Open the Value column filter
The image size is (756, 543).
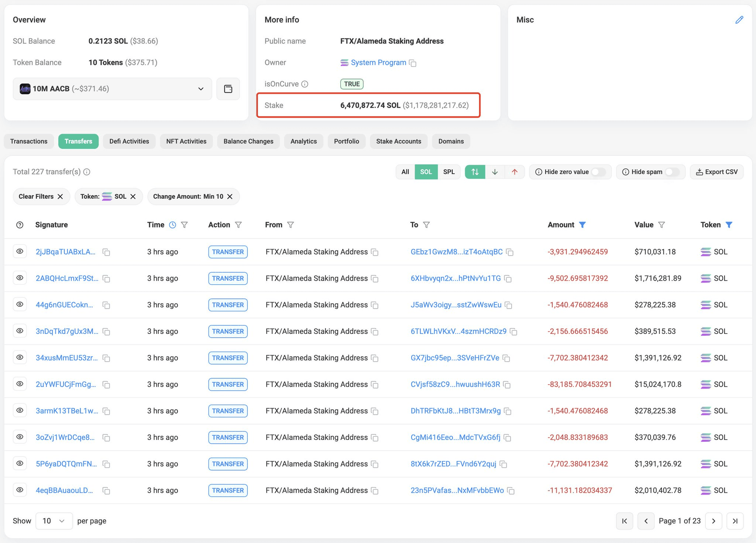pos(661,225)
